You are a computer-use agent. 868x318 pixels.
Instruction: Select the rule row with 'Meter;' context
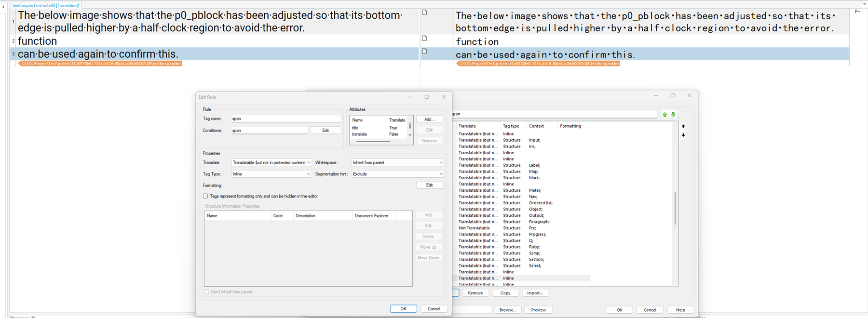pyautogui.click(x=523, y=190)
